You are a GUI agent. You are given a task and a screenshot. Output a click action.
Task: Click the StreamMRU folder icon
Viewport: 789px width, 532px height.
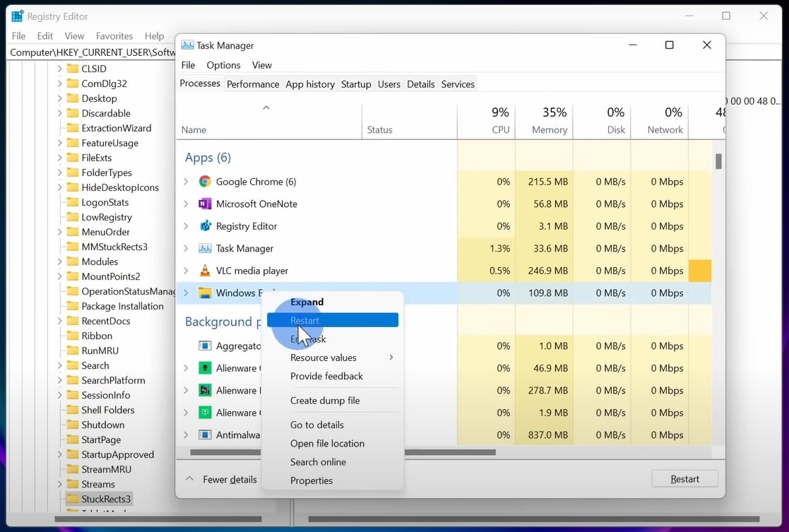click(73, 469)
